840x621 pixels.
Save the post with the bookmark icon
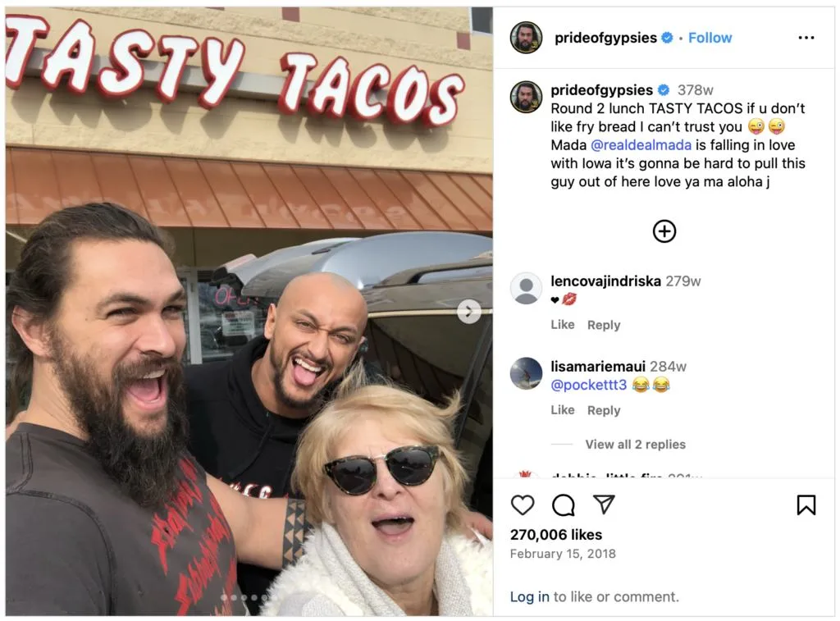coord(806,505)
